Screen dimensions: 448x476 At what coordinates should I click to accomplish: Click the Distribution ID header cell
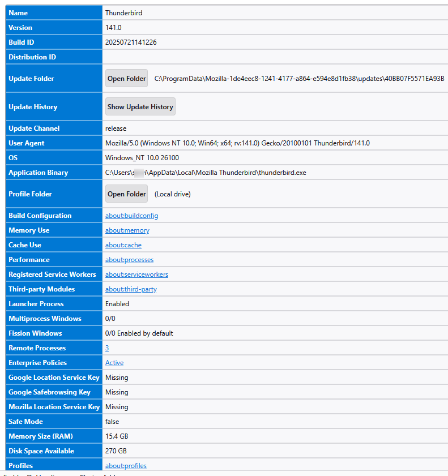click(x=54, y=57)
